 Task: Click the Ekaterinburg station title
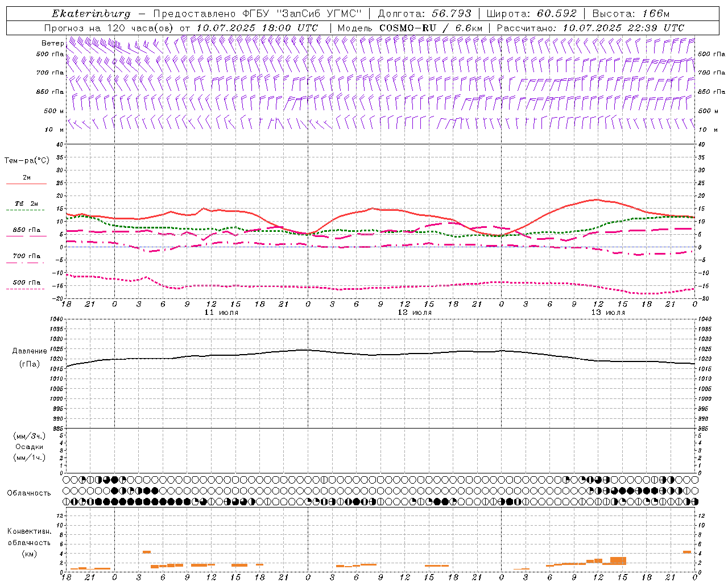point(91,14)
